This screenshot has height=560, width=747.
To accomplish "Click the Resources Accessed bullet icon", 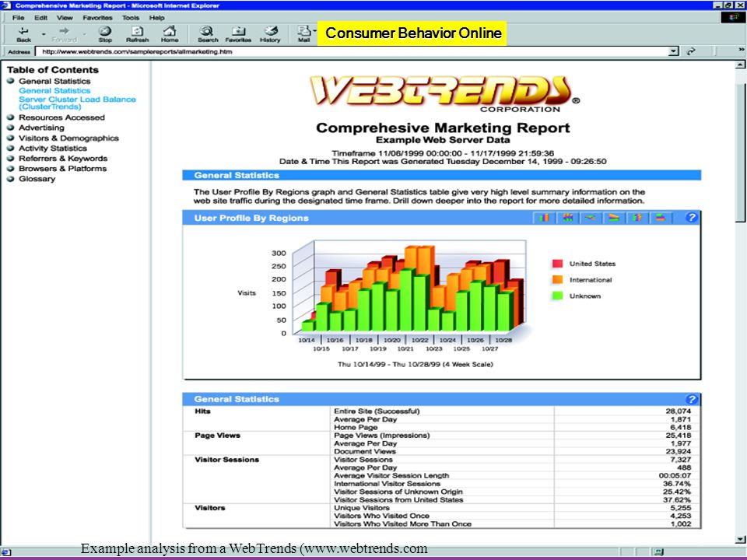I will [10, 117].
